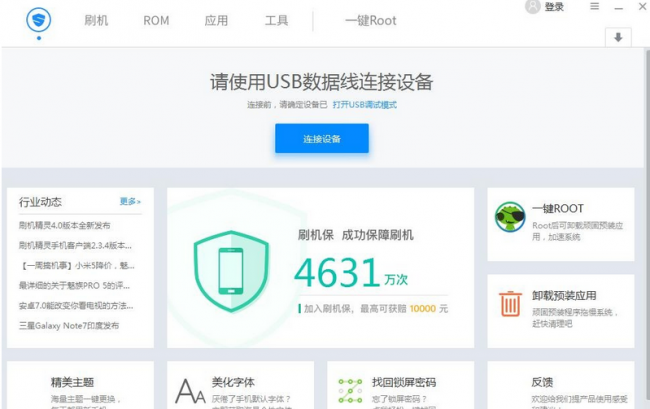Click the orange trash bin icon

[510, 304]
